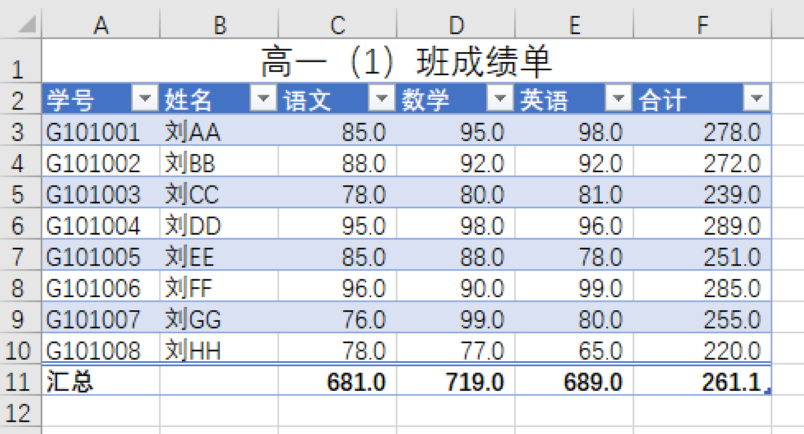
Task: Click the title 高一（1）班成绩单
Action: [x=406, y=62]
